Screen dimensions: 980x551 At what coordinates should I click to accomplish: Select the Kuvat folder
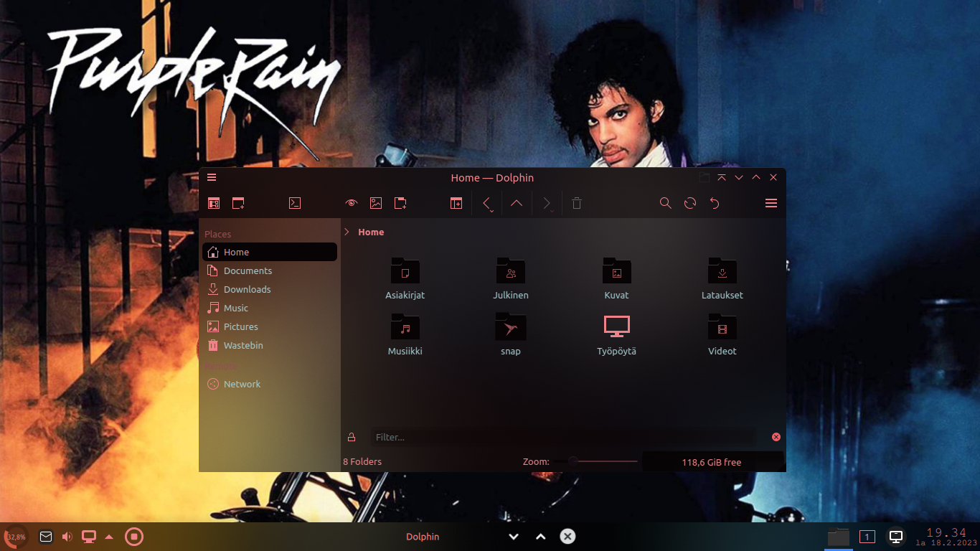(x=617, y=278)
